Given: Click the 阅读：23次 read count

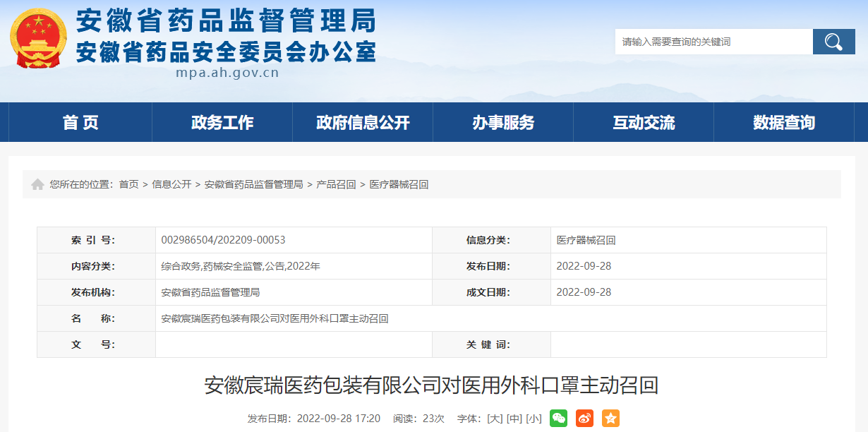Looking at the screenshot, I should tap(418, 419).
